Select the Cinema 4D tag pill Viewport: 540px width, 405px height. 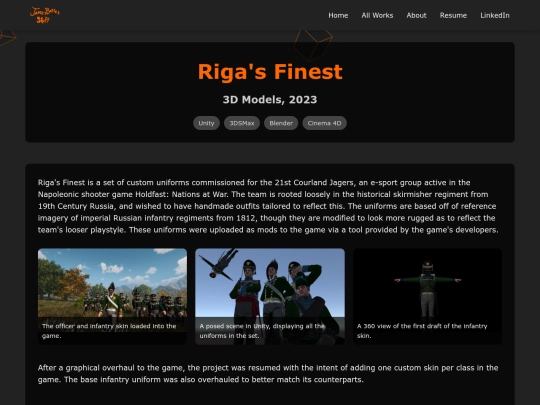coord(324,123)
